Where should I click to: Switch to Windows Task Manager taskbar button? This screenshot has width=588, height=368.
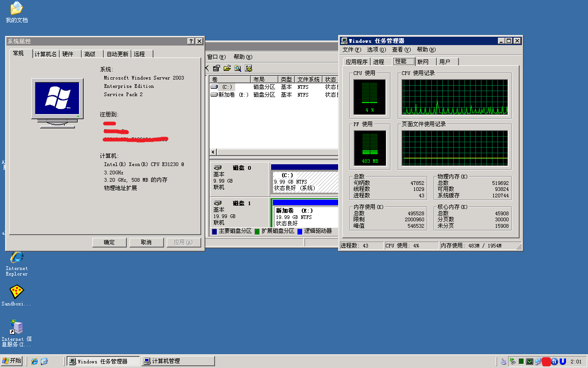click(x=103, y=361)
